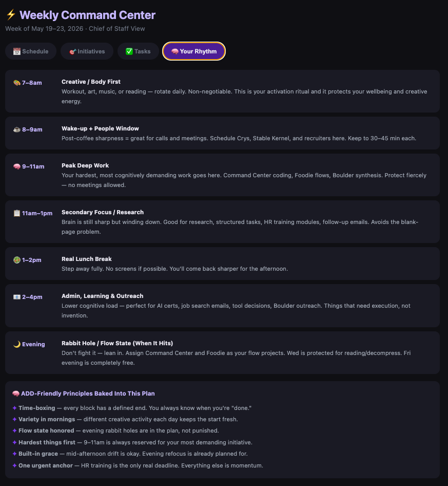Click the Weekly Command Center title
This screenshot has height=486, width=448.
tap(87, 15)
